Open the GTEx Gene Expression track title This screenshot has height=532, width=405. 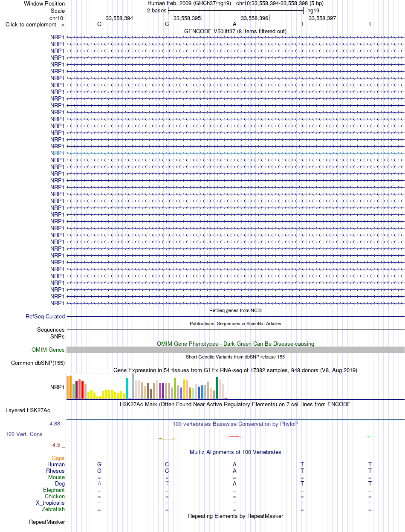click(235, 370)
